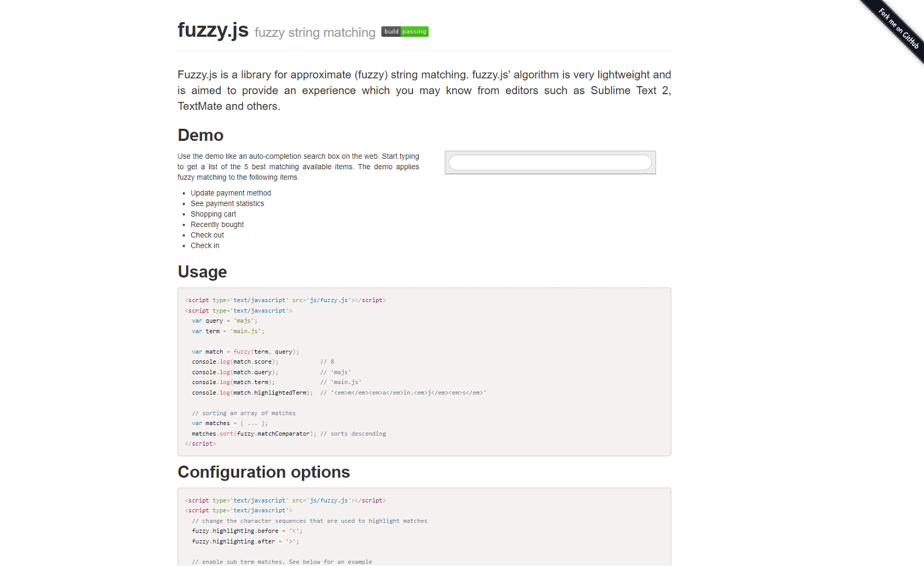Click the Usage section heading
The image size is (924, 566).
pos(202,272)
